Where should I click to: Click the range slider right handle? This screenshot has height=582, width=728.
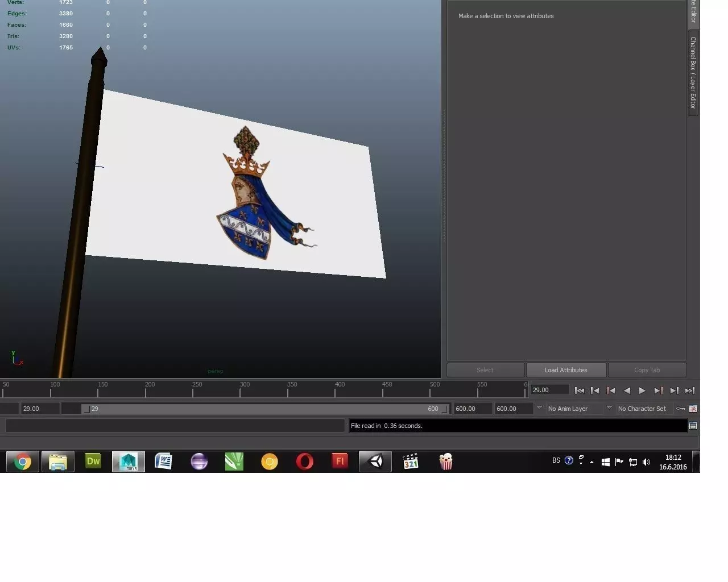445,409
